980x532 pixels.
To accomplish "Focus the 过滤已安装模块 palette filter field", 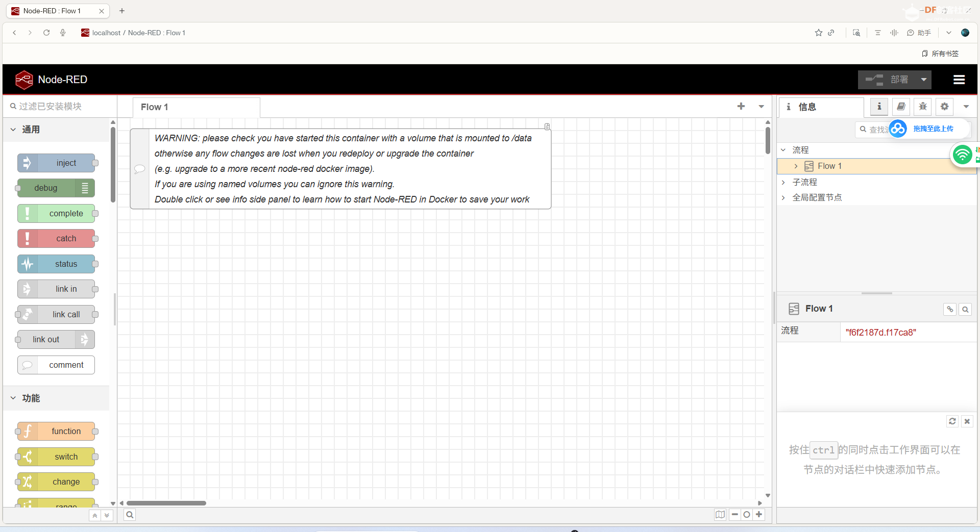I will (61, 106).
